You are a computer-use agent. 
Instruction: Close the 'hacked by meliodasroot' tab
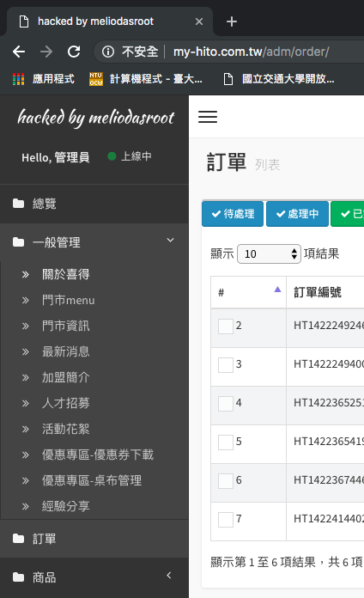pos(199,21)
